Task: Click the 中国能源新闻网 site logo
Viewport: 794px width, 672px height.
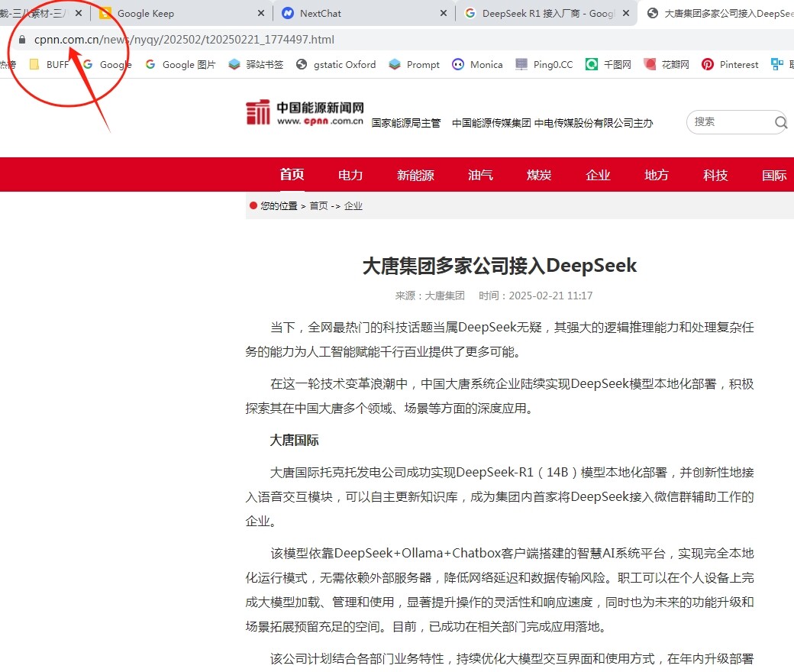Action: click(x=305, y=112)
